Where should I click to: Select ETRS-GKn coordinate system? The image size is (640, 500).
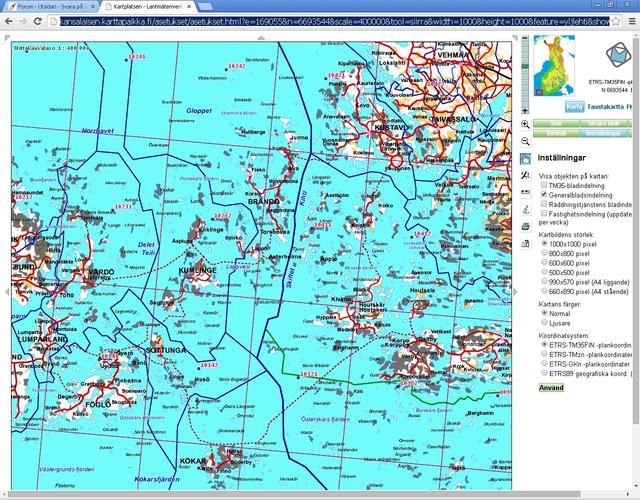tap(544, 364)
